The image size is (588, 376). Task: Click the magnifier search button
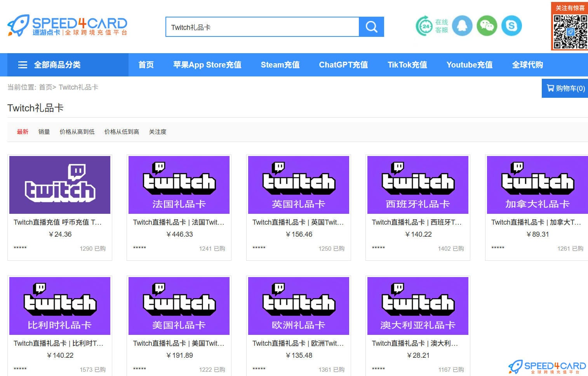pyautogui.click(x=371, y=27)
